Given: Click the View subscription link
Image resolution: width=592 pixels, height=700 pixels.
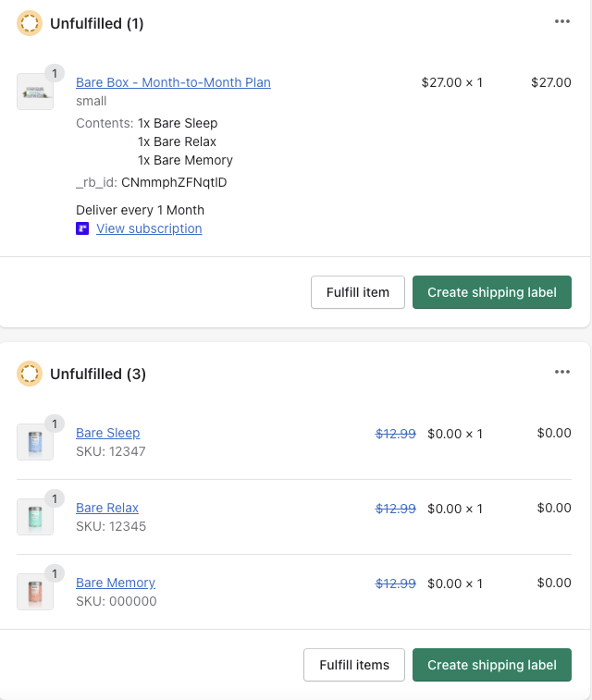Looking at the screenshot, I should click(x=149, y=228).
